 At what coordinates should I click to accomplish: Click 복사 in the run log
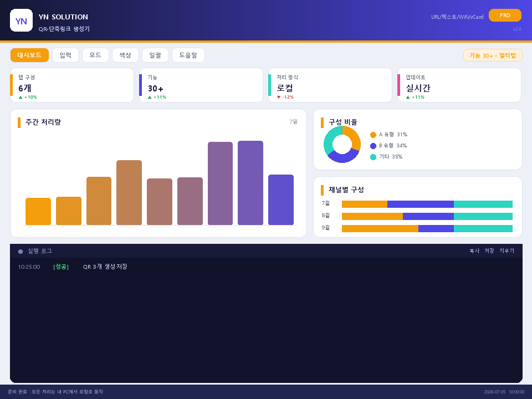[x=474, y=250]
